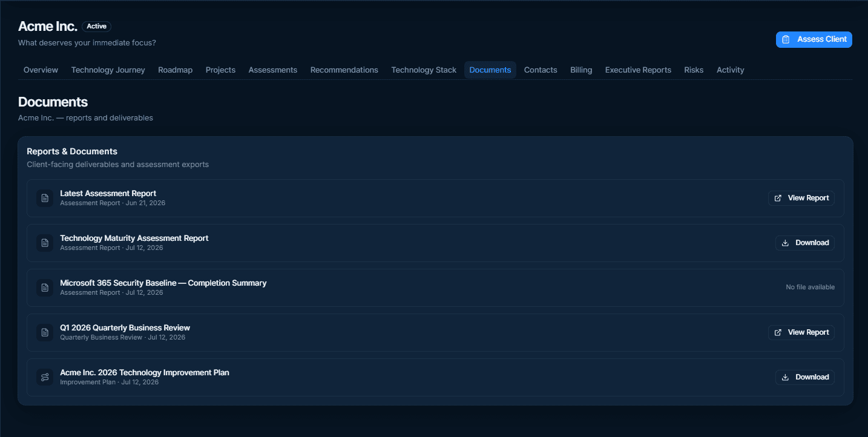Open the Recommendations tab
Screen dimensions: 868x437
(344, 70)
